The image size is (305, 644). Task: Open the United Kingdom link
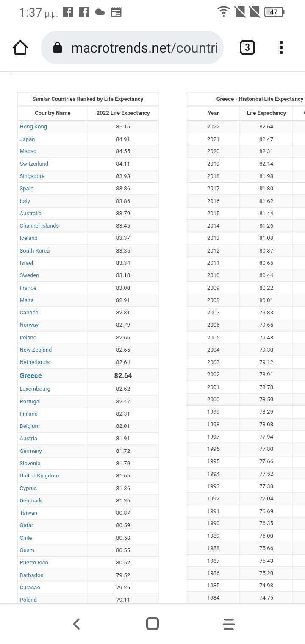click(x=39, y=476)
